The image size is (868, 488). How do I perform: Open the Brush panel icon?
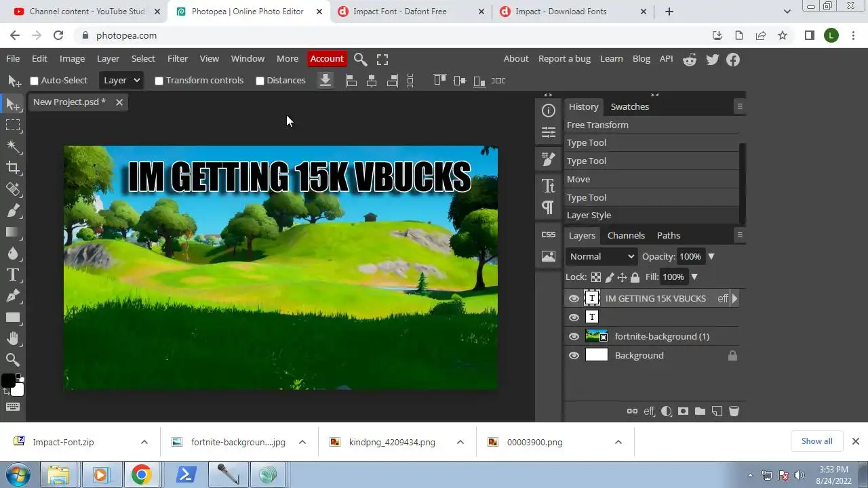tap(549, 160)
